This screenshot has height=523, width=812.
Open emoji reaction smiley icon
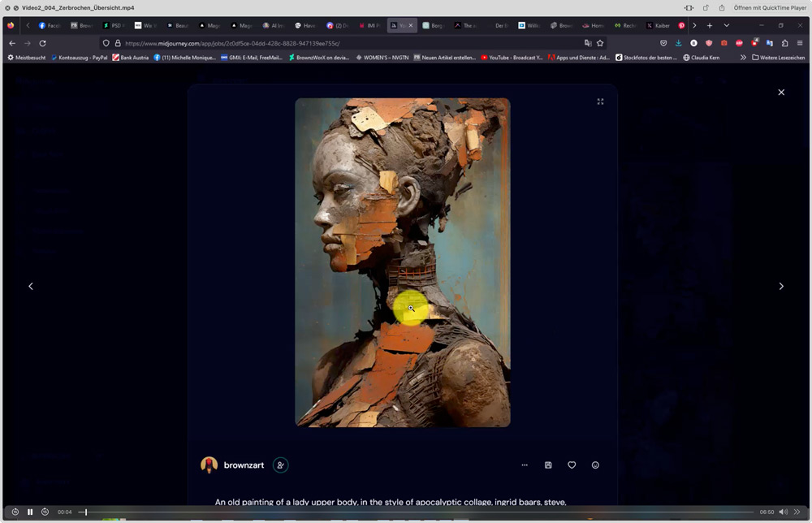pyautogui.click(x=595, y=465)
